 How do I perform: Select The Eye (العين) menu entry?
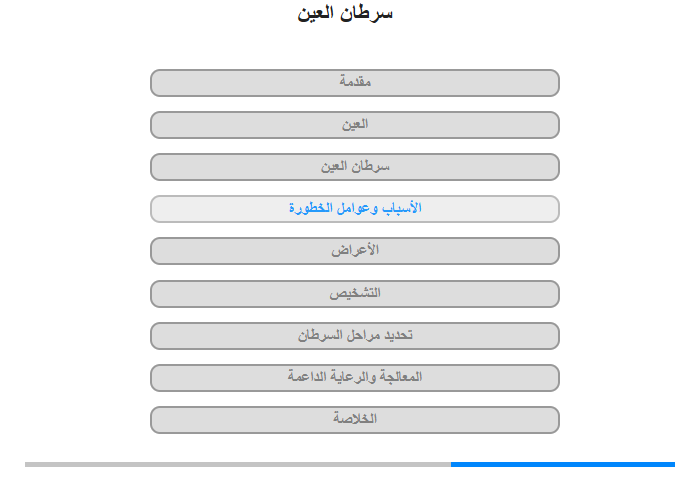[x=354, y=125]
